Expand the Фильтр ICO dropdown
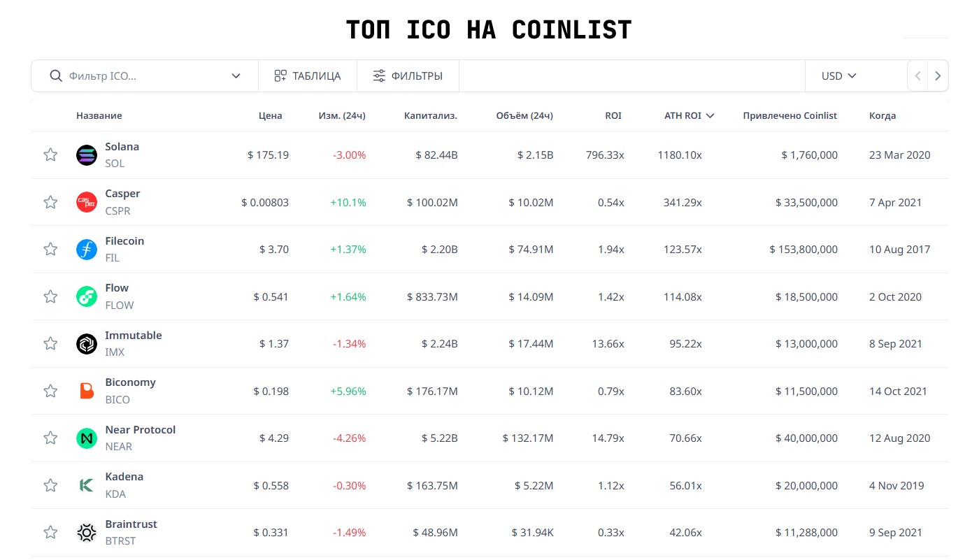This screenshot has width=979, height=560. coord(236,76)
